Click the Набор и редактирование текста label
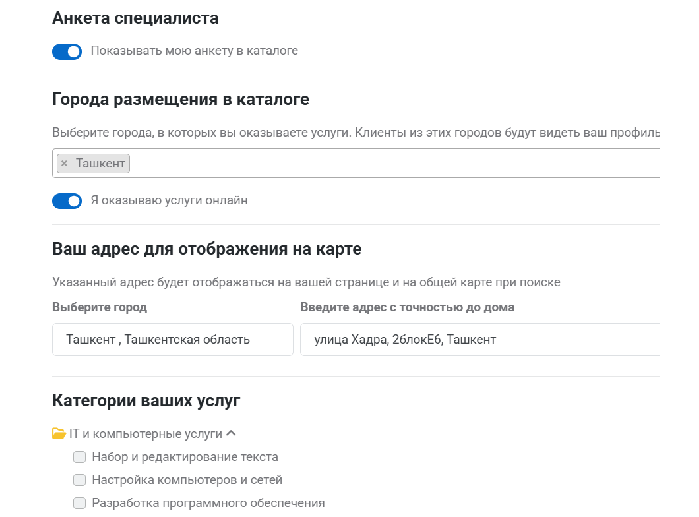 coord(184,457)
